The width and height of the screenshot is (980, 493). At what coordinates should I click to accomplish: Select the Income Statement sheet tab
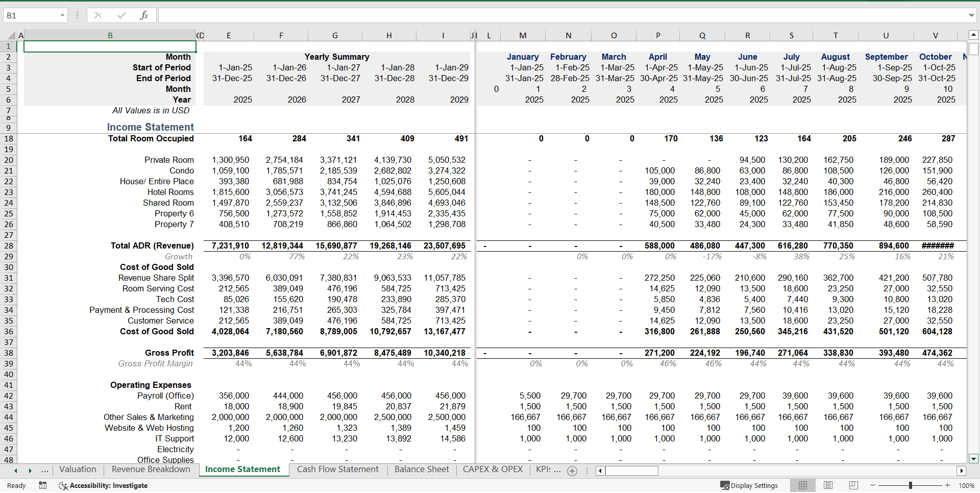coord(242,469)
